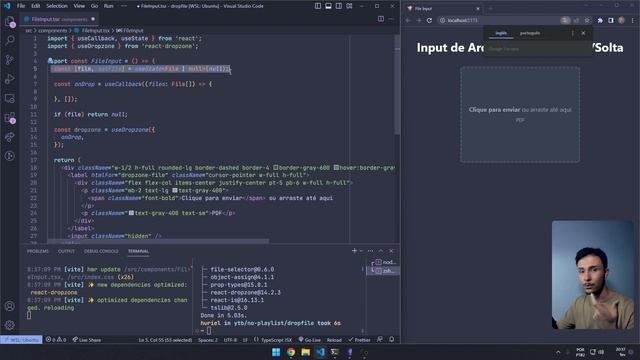The image size is (640, 360).
Task: Close the translate popup
Action: [583, 33]
